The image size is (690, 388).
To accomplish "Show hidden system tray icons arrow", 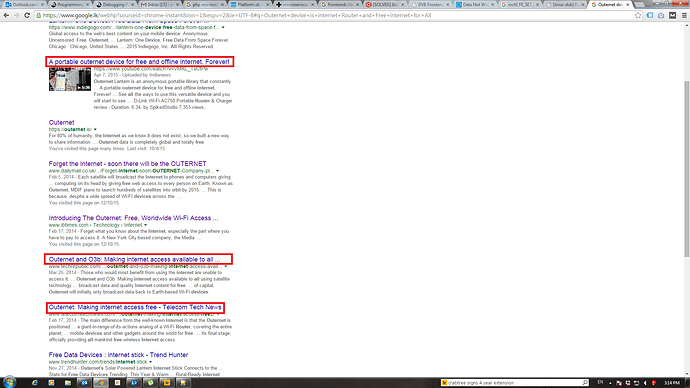I will (x=610, y=383).
